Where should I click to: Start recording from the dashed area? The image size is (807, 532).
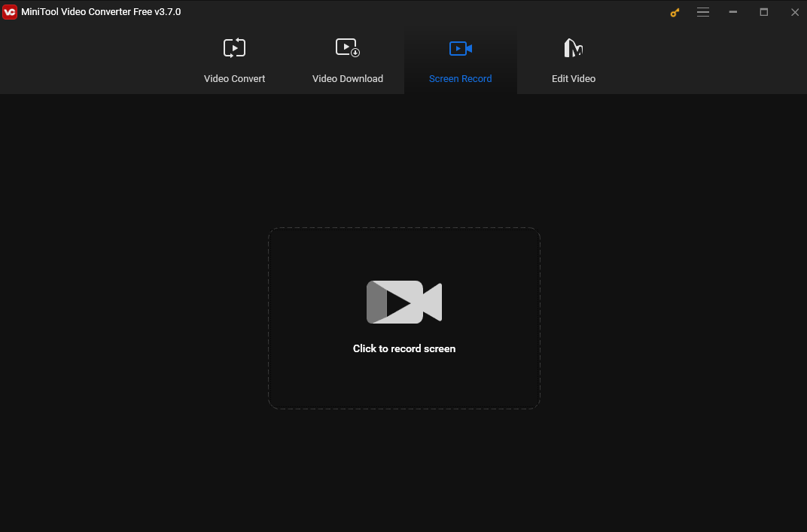pos(404,318)
